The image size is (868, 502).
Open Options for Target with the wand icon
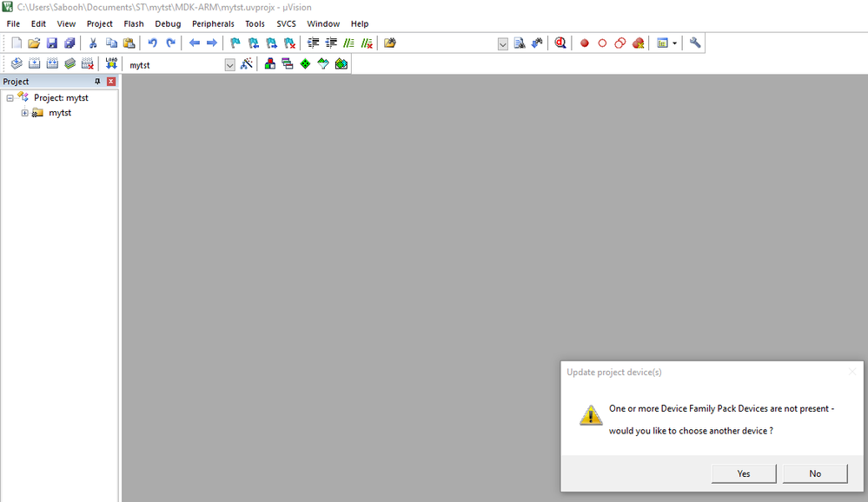pyautogui.click(x=247, y=64)
